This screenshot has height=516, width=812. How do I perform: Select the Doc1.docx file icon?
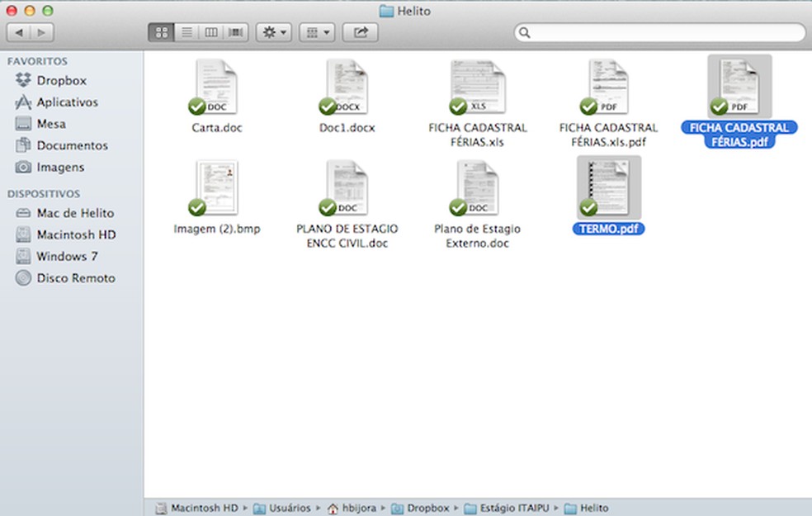(x=347, y=87)
